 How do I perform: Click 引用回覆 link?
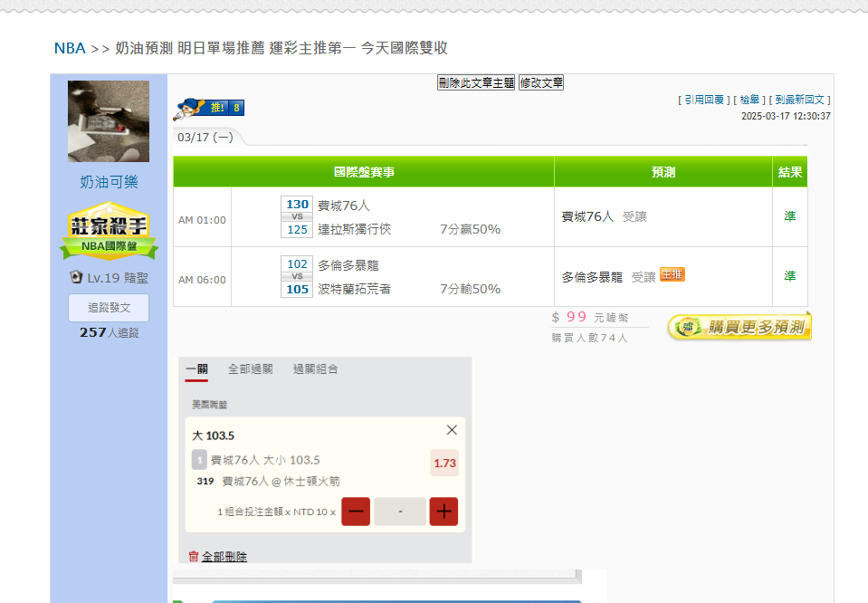pyautogui.click(x=704, y=100)
